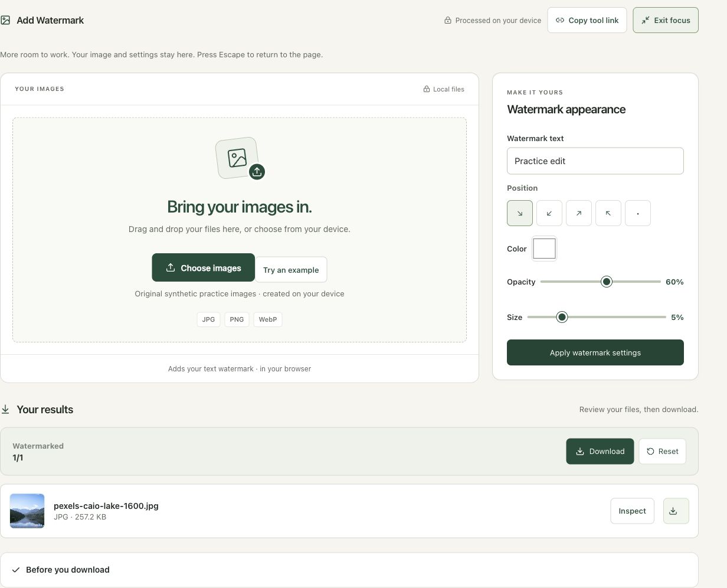The width and height of the screenshot is (727, 588).
Task: Click the Add Watermark image icon
Action: point(5,20)
